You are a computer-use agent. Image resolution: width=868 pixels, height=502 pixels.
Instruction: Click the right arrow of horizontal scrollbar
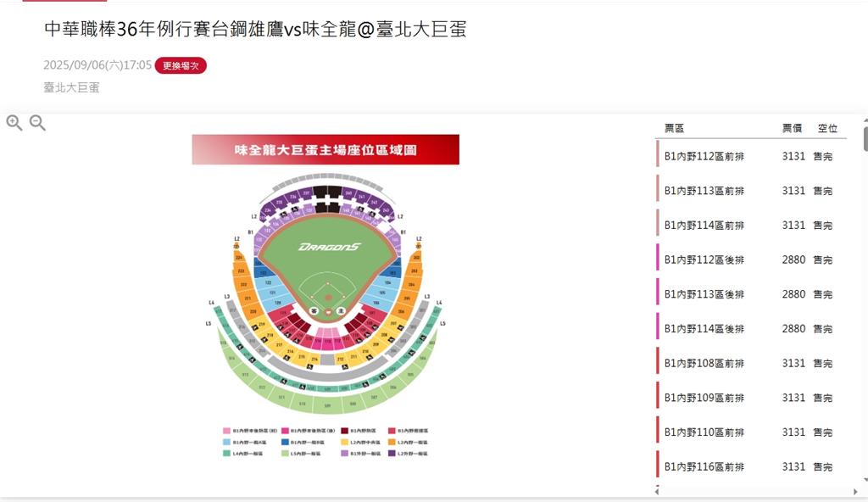(855, 492)
